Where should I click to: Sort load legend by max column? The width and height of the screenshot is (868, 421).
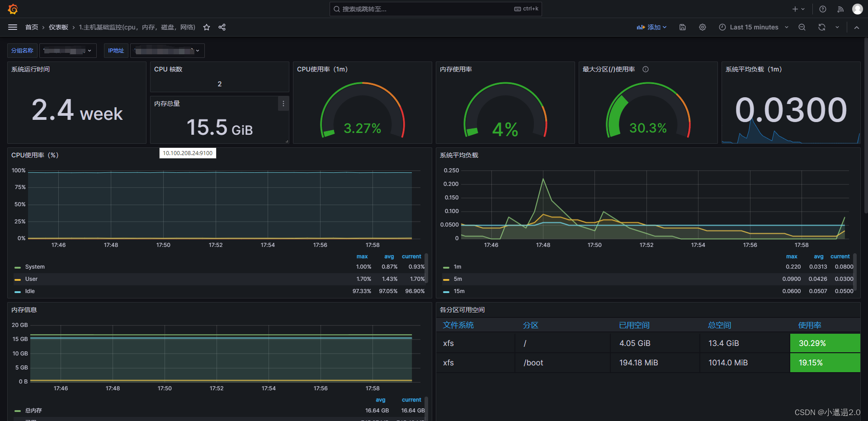792,256
